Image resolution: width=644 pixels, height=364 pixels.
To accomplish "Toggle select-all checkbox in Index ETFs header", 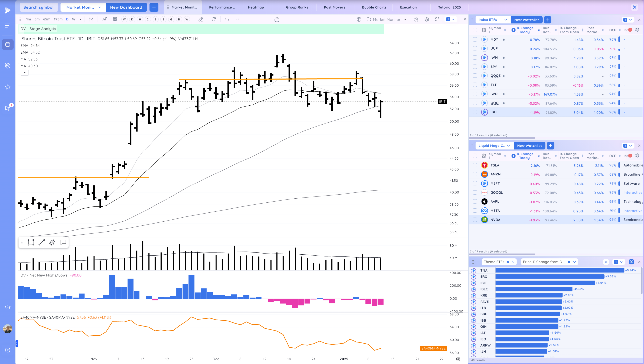I will click(x=475, y=30).
